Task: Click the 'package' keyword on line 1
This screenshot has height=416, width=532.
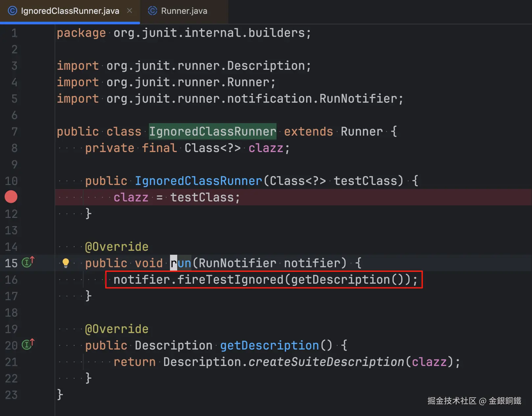Action: [x=81, y=33]
